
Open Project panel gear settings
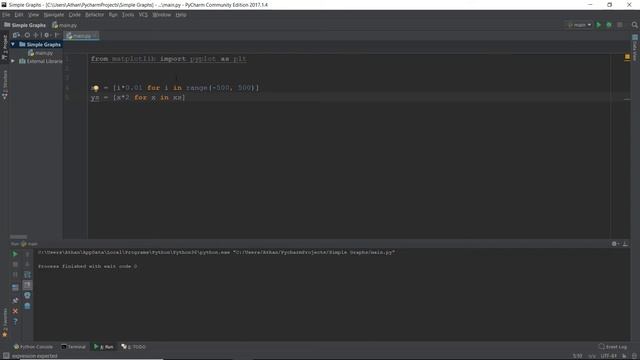[47, 36]
